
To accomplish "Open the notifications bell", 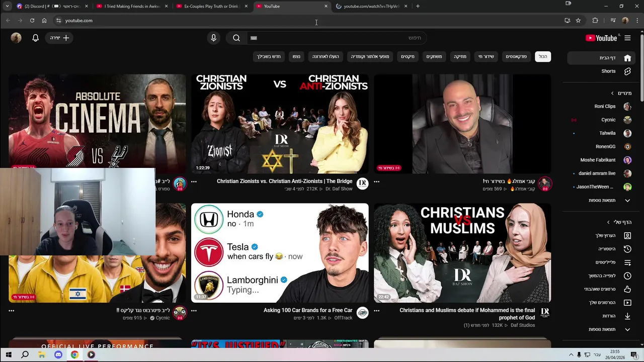I will [35, 38].
